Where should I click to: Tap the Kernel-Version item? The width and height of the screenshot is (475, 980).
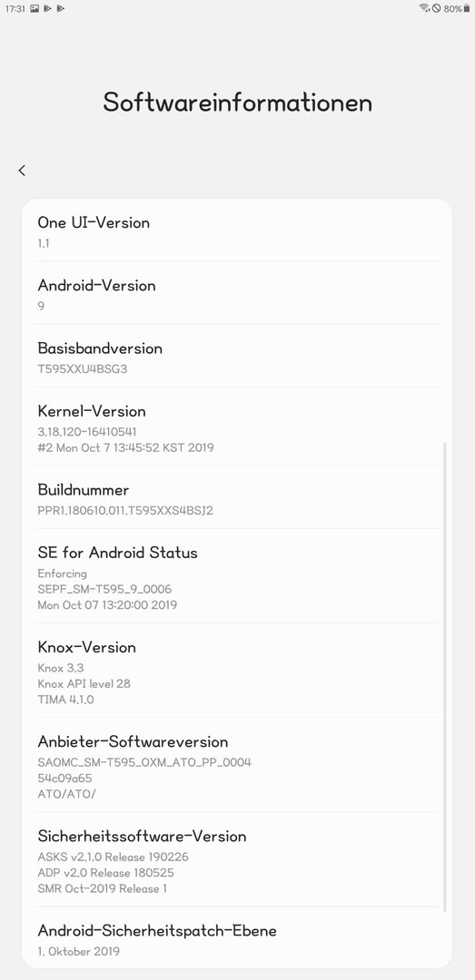237,426
